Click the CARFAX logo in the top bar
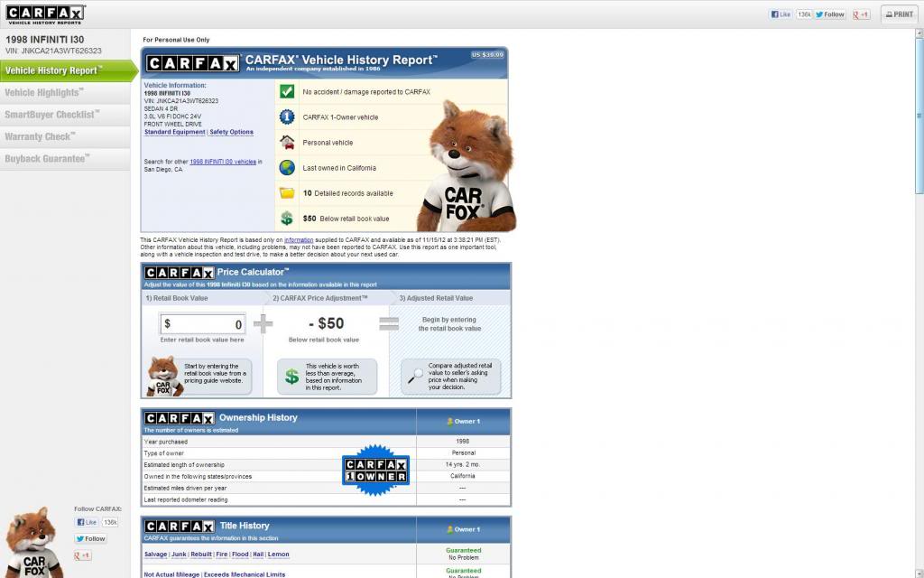This screenshot has height=578, width=924. [x=45, y=14]
